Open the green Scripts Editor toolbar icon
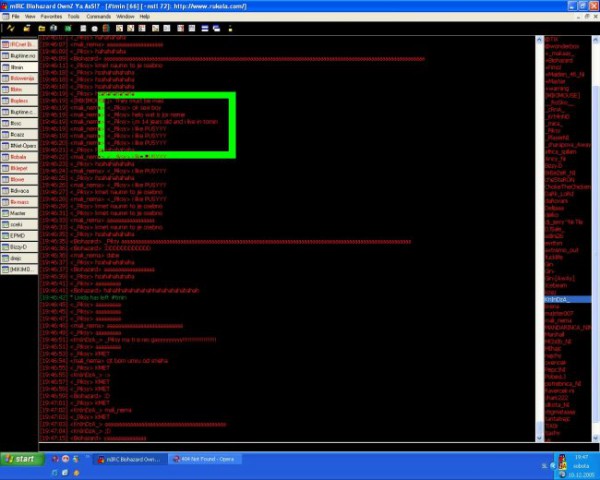 pos(68,28)
